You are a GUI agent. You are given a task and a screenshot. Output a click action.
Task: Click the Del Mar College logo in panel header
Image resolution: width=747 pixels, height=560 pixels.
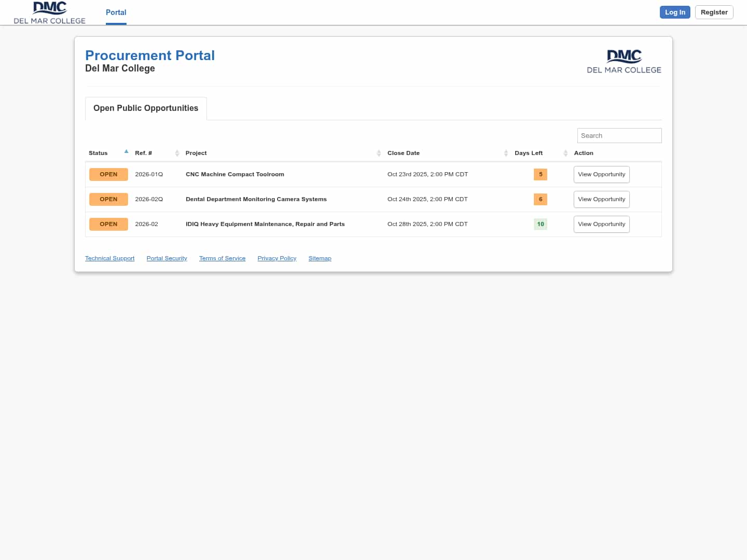click(624, 62)
